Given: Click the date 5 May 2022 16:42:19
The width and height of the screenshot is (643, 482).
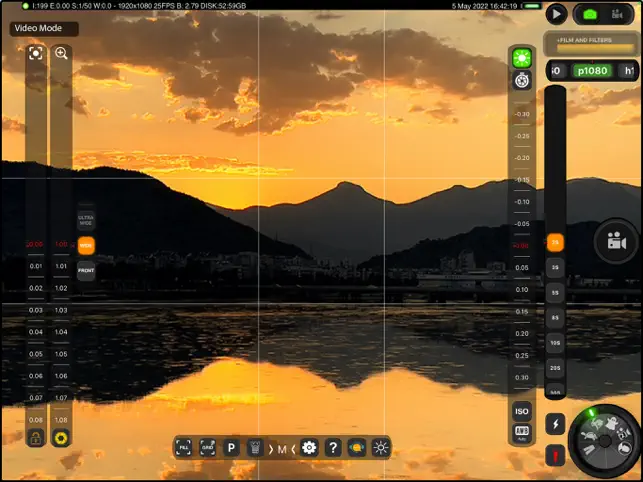Looking at the screenshot, I should (484, 6).
